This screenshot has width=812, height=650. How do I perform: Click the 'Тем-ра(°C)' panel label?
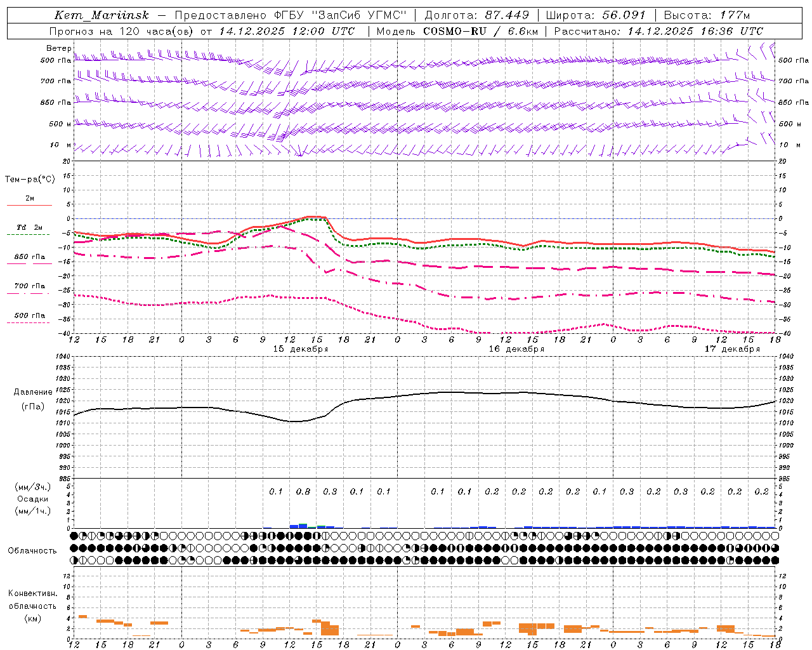click(30, 180)
